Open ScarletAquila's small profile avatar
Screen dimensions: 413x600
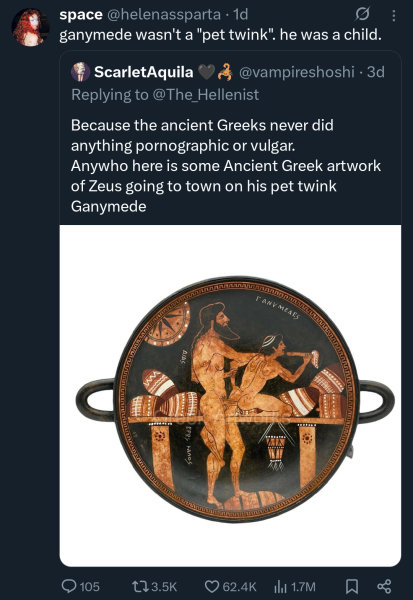pyautogui.click(x=80, y=72)
